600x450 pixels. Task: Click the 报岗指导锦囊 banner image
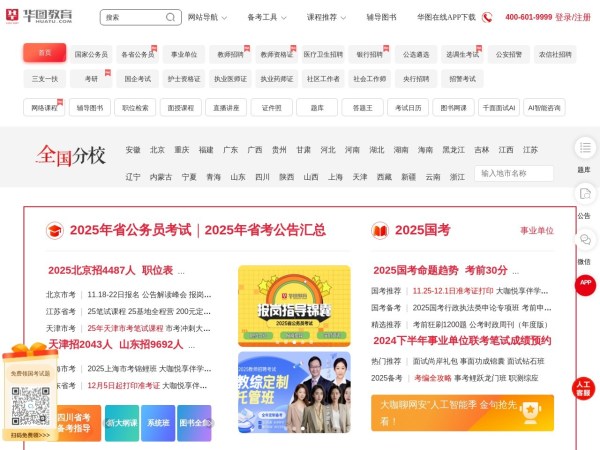click(294, 304)
